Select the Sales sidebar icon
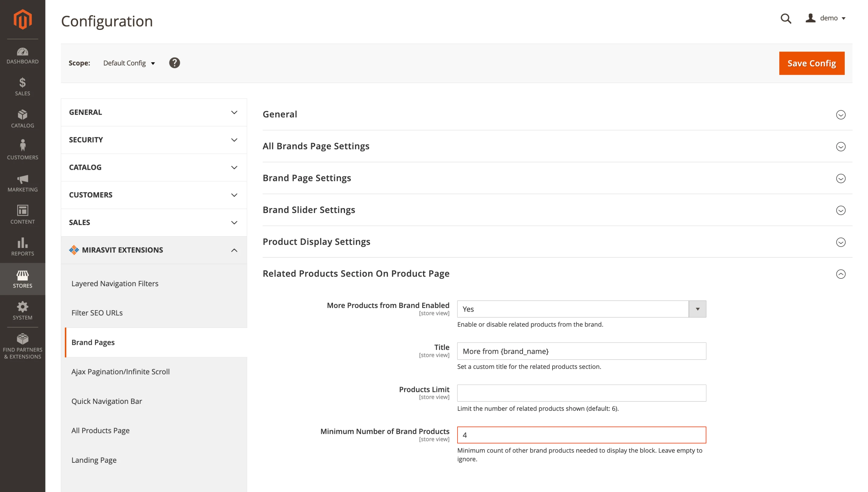 pos(22,87)
